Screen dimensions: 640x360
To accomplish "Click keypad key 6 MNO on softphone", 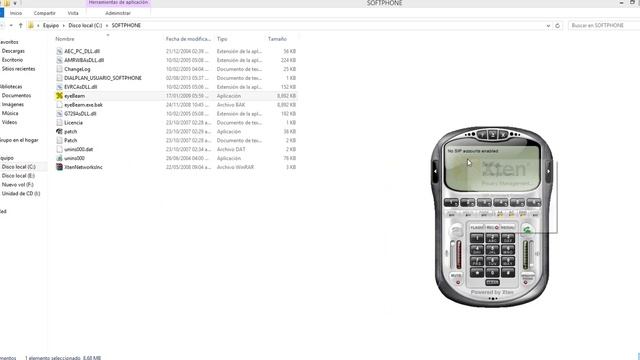I will (508, 249).
